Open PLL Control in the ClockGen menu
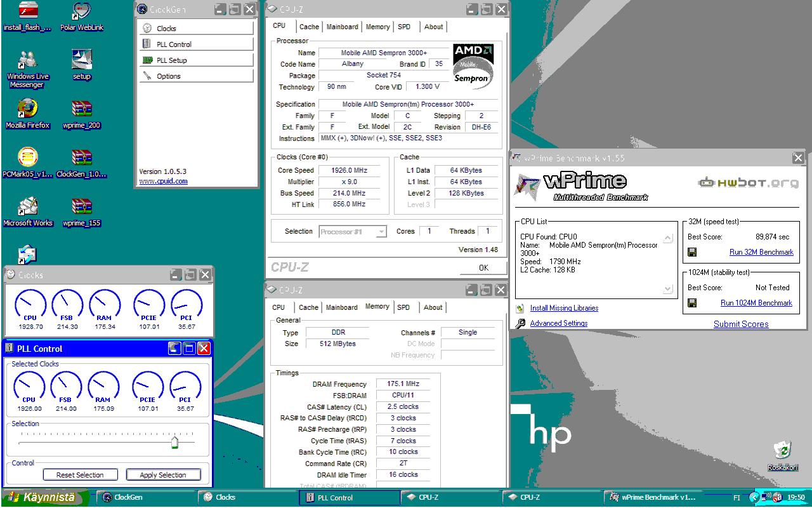Screen dimensions: 812x508 pos(195,44)
